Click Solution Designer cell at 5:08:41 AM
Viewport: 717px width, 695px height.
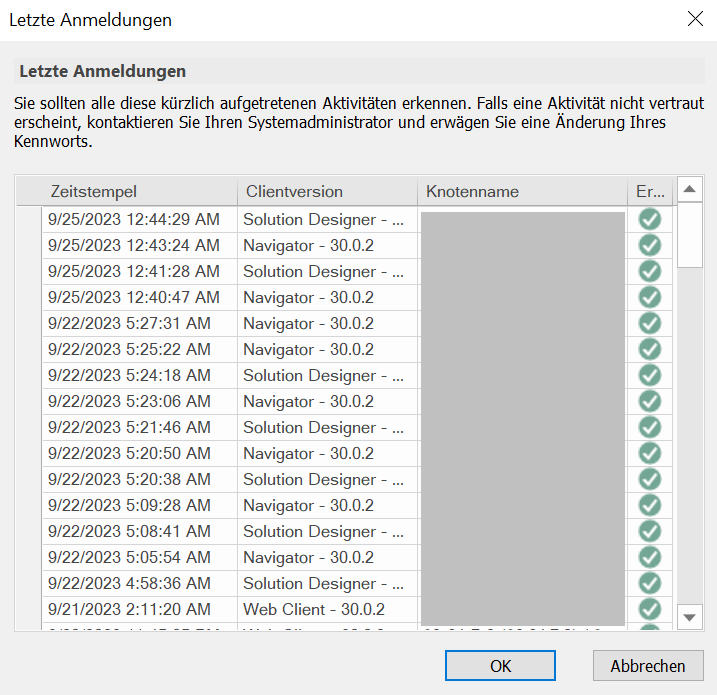(x=327, y=531)
